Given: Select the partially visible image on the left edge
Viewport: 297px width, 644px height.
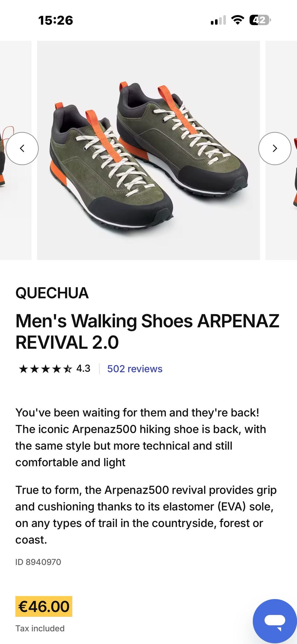Looking at the screenshot, I should coord(15,150).
